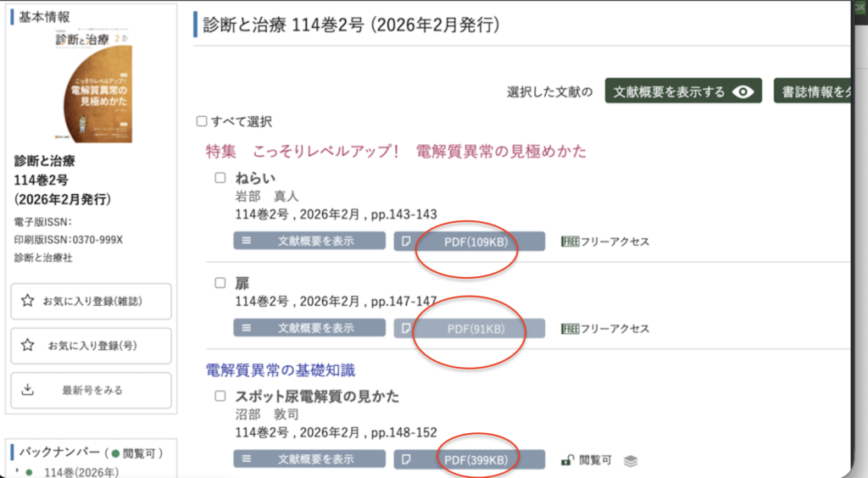Viewport: 868px width, 478px height.
Task: Click the lock icon beside 閲覧可
Action: (x=568, y=460)
